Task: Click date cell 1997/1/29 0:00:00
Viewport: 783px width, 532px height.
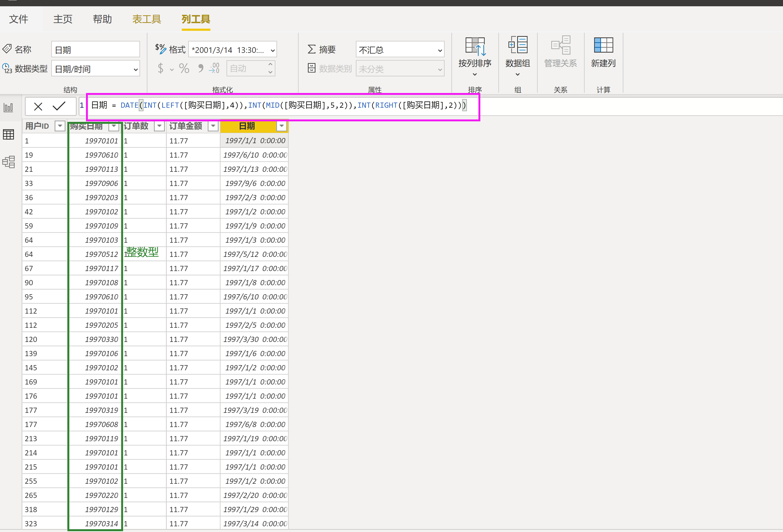Action: click(x=254, y=509)
